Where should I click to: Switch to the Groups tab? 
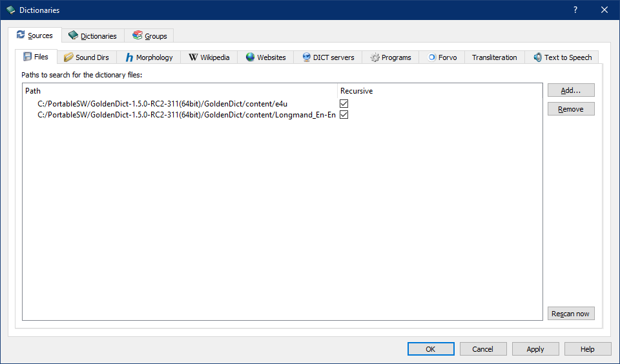coord(149,35)
